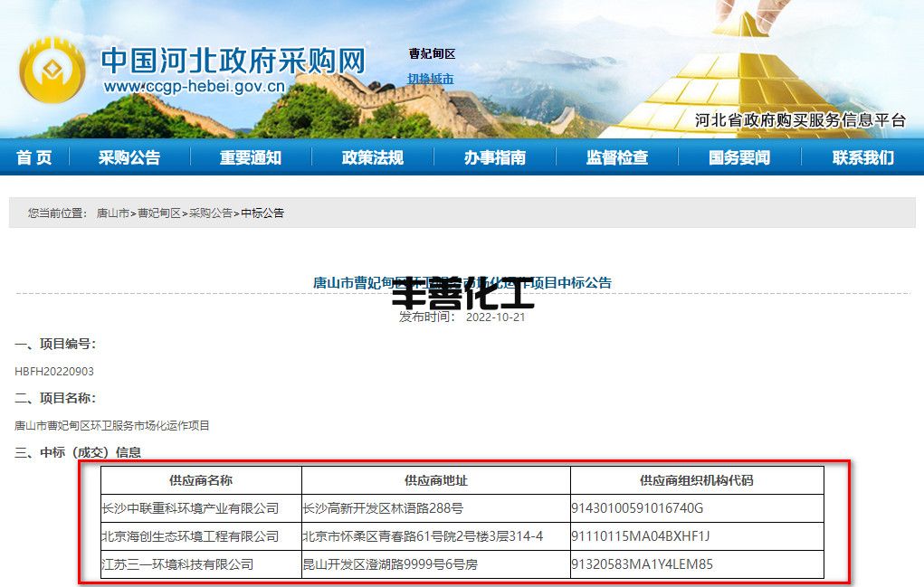The image size is (924, 587).
Task: Click the 北京海创生态环境工程有限公司 supplier name
Action: (190, 536)
